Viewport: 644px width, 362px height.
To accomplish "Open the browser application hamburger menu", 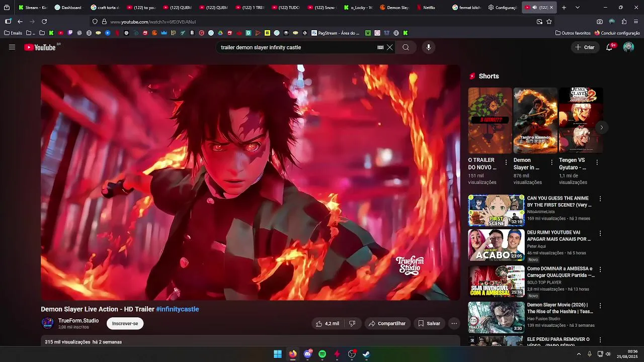I will pos(636,22).
